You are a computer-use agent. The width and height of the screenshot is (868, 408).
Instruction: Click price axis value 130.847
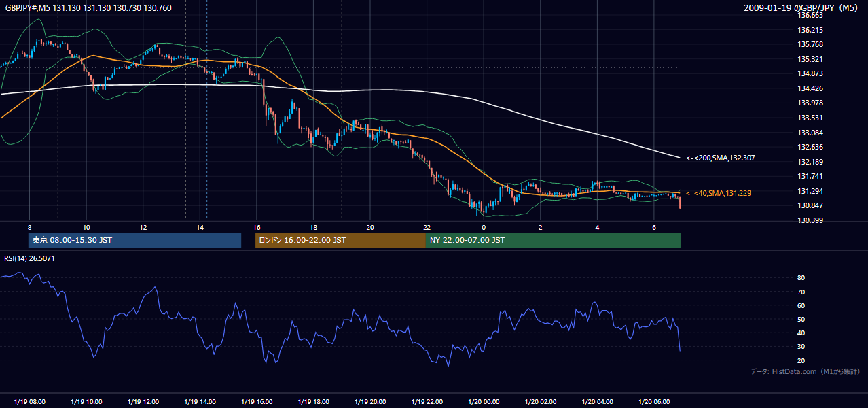[x=810, y=205]
